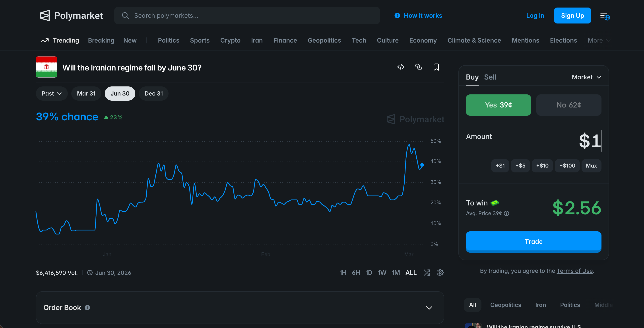Click the chart shuffle arrows icon
Screen dimensions: 644x328
[427, 272]
